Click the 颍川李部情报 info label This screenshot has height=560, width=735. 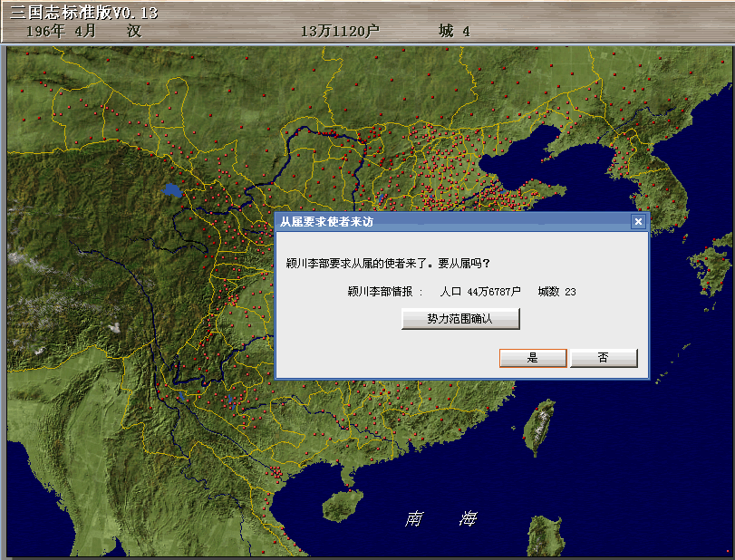pos(381,292)
